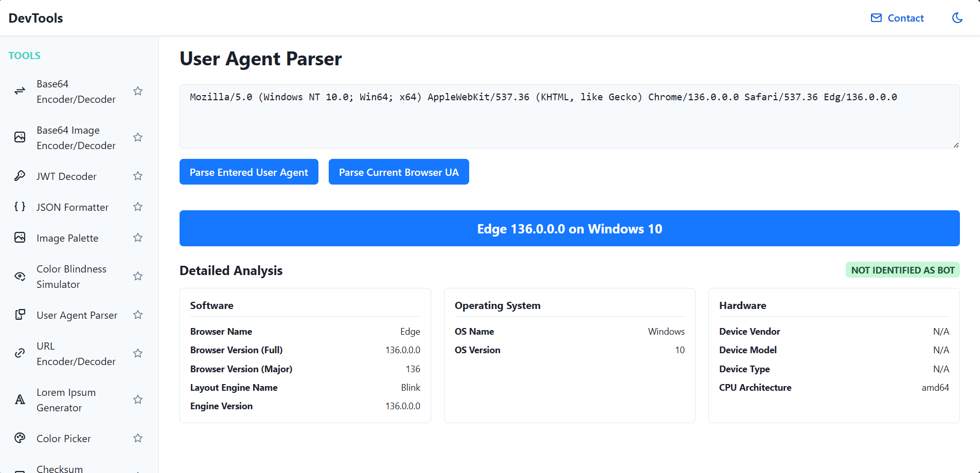The image size is (980, 473).
Task: Click the Hardware card heading
Action: point(742,305)
